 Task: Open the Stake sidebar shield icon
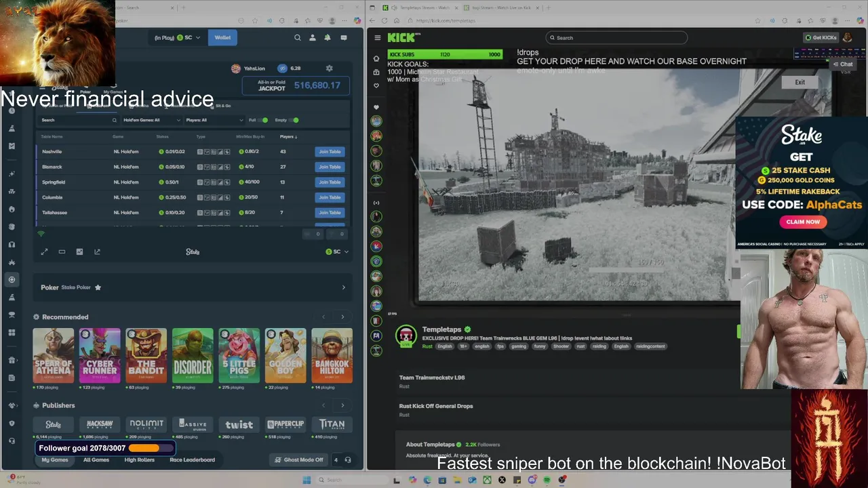pos(12,423)
